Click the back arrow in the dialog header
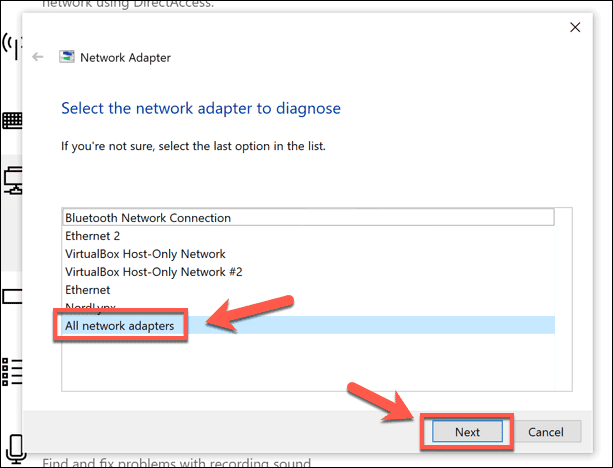 38,57
